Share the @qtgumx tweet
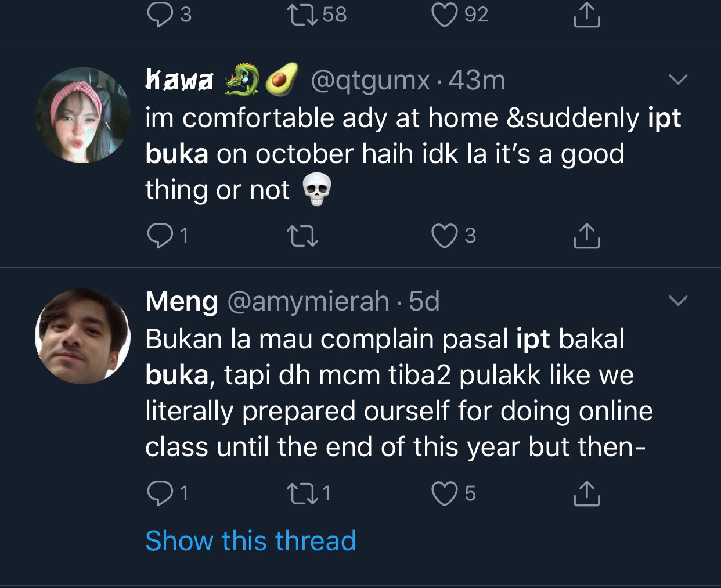Viewport: 721px width, 588px height. pyautogui.click(x=586, y=236)
